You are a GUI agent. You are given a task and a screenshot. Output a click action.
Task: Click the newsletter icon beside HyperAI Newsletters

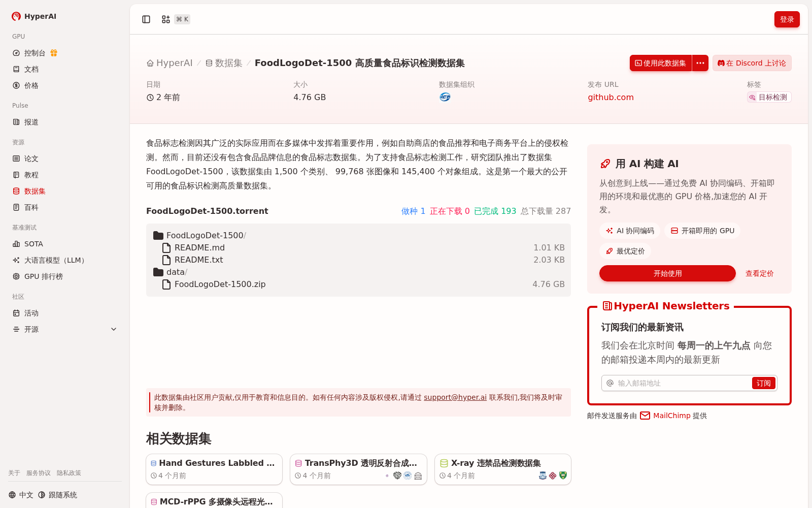pos(607,306)
